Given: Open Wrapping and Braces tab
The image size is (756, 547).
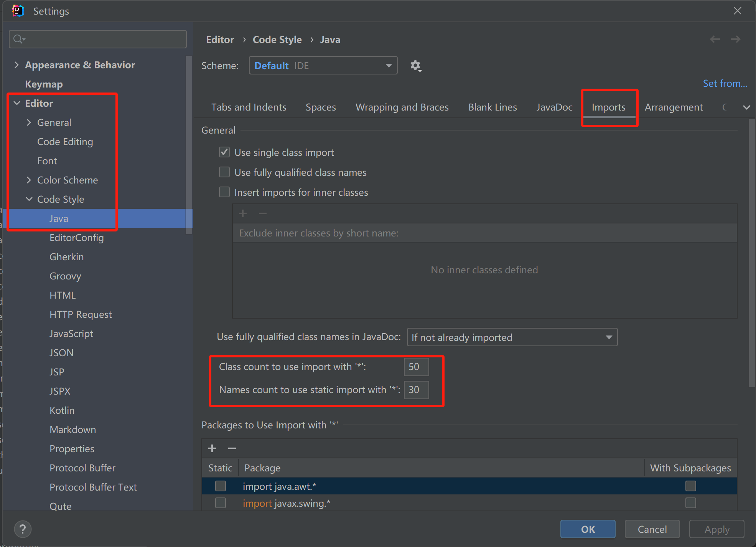Looking at the screenshot, I should [402, 107].
